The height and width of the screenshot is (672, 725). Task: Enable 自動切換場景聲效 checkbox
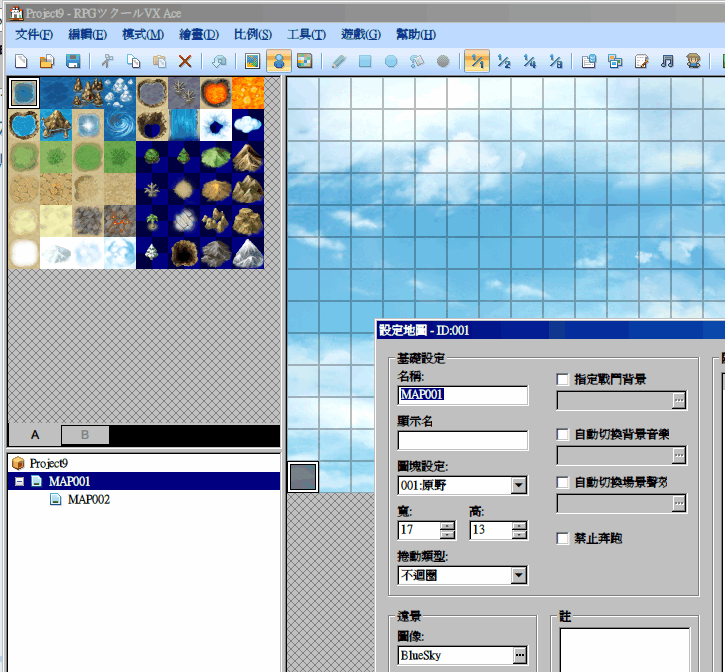point(562,483)
